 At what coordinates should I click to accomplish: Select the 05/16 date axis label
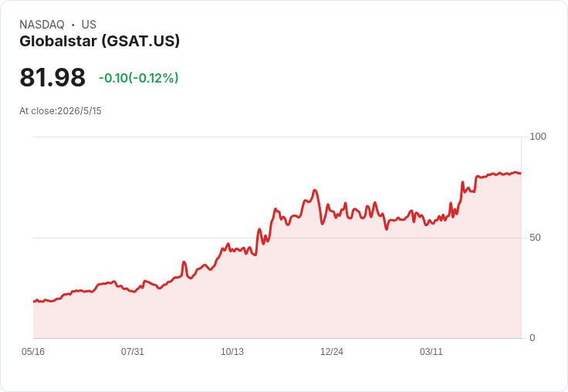pos(33,352)
